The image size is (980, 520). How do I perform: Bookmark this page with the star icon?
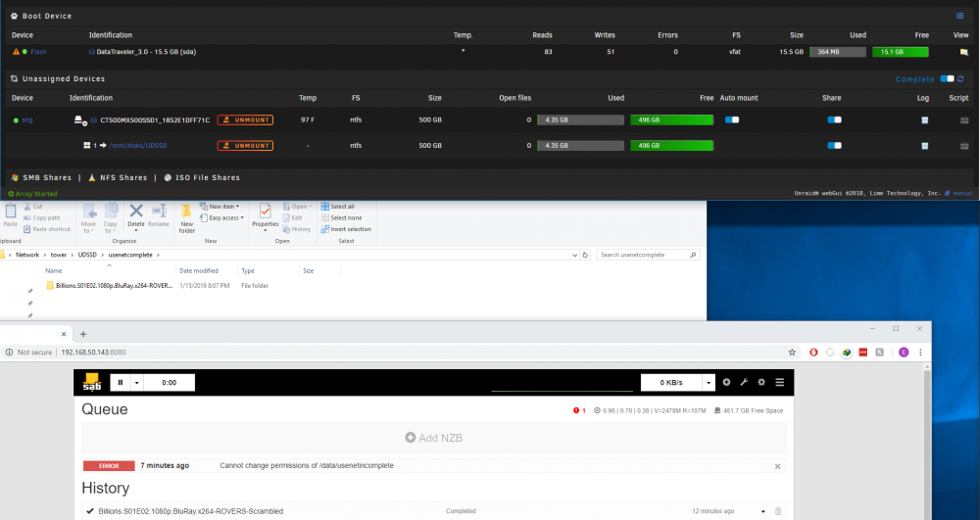[x=792, y=353]
